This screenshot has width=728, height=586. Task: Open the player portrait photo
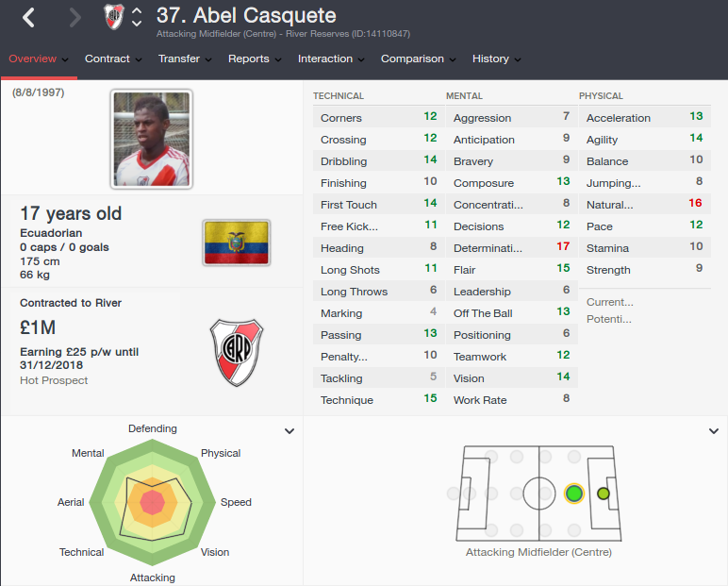coord(152,139)
